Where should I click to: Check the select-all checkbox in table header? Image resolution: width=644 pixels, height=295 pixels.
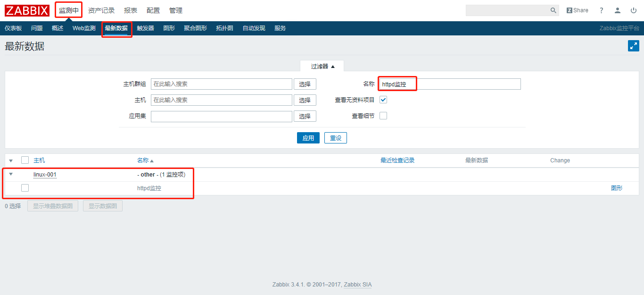pos(25,160)
